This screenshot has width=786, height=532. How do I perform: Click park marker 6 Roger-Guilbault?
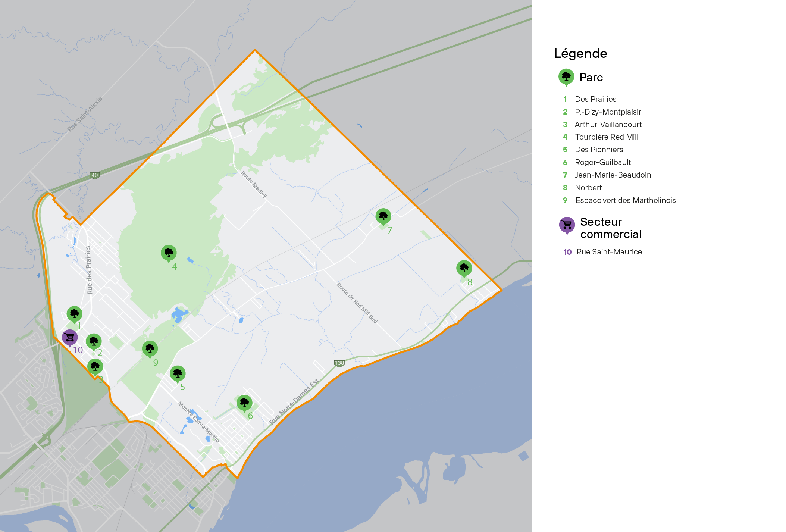[x=244, y=403]
